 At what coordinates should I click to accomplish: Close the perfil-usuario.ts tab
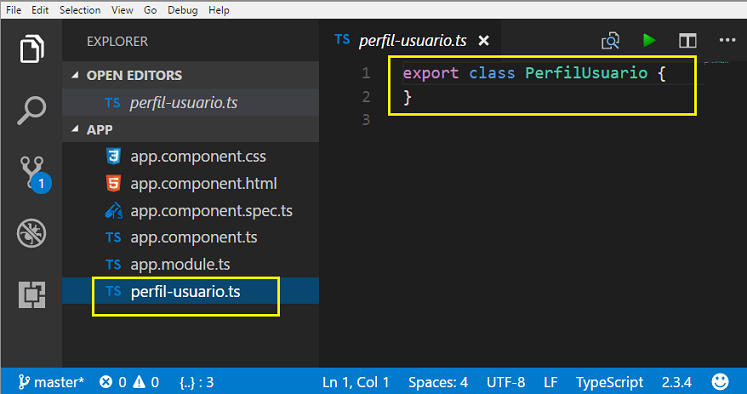[484, 41]
